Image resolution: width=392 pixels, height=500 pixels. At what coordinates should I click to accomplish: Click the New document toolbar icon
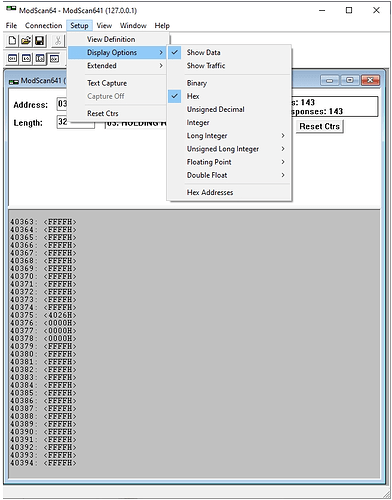pos(12,41)
